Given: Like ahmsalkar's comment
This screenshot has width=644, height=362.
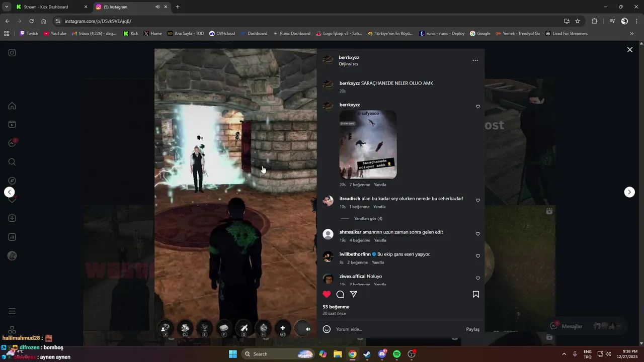Looking at the screenshot, I should coord(478,234).
